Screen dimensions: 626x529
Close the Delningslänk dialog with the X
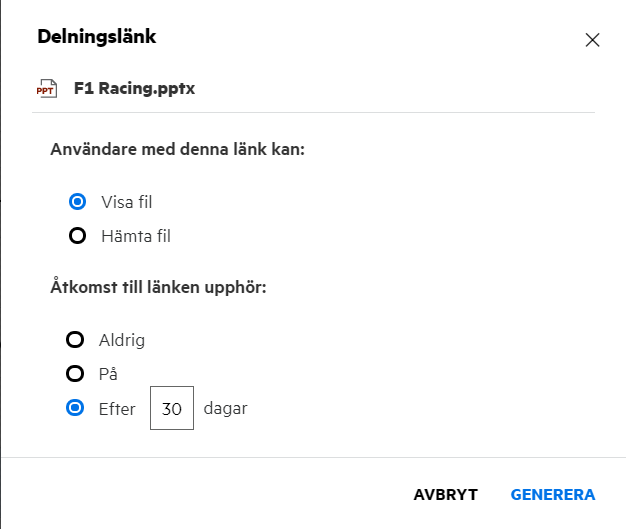pos(592,40)
